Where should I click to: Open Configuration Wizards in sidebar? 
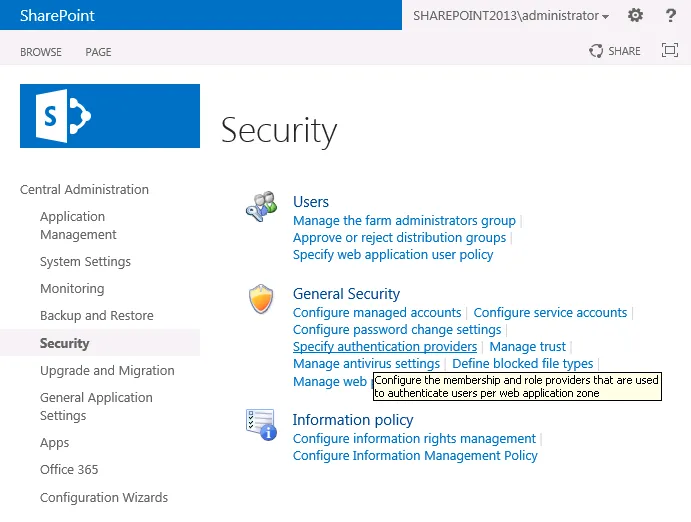(x=104, y=497)
